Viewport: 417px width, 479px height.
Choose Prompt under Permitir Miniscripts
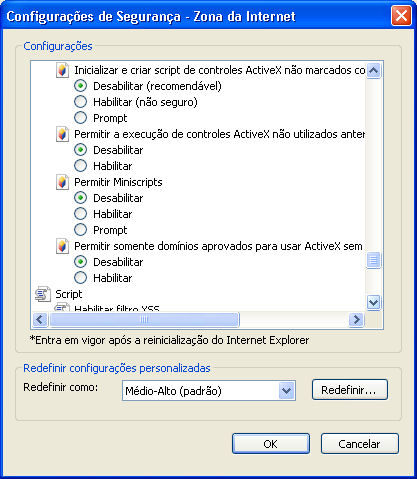pos(80,230)
